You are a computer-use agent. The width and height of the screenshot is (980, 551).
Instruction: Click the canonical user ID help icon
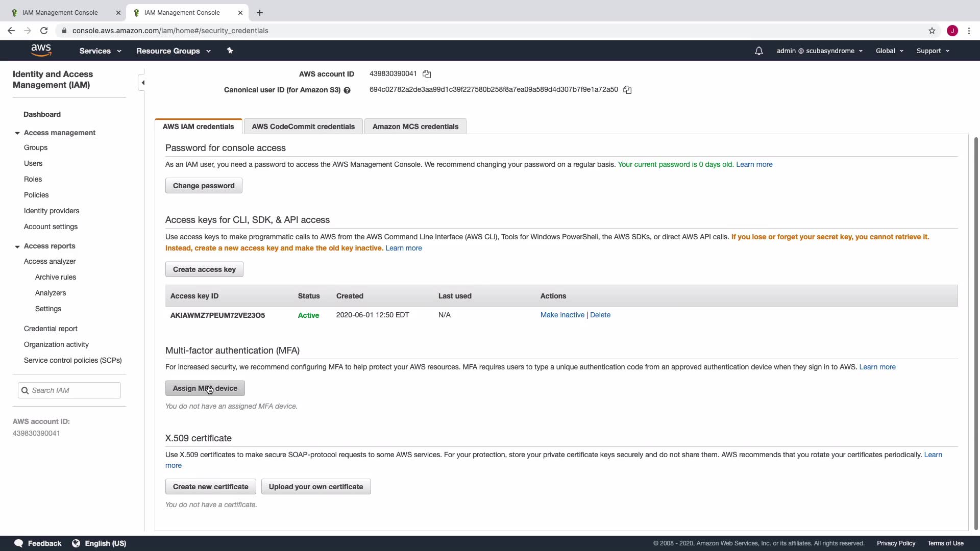347,90
